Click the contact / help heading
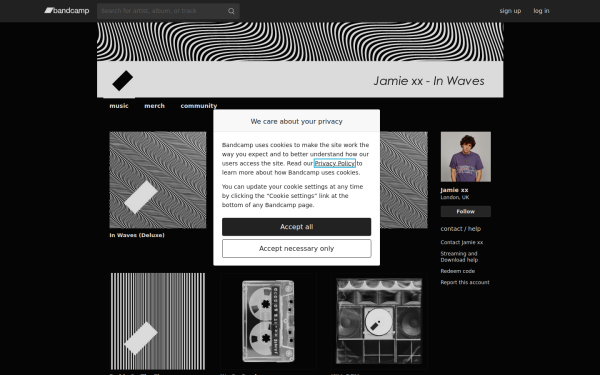 [461, 229]
